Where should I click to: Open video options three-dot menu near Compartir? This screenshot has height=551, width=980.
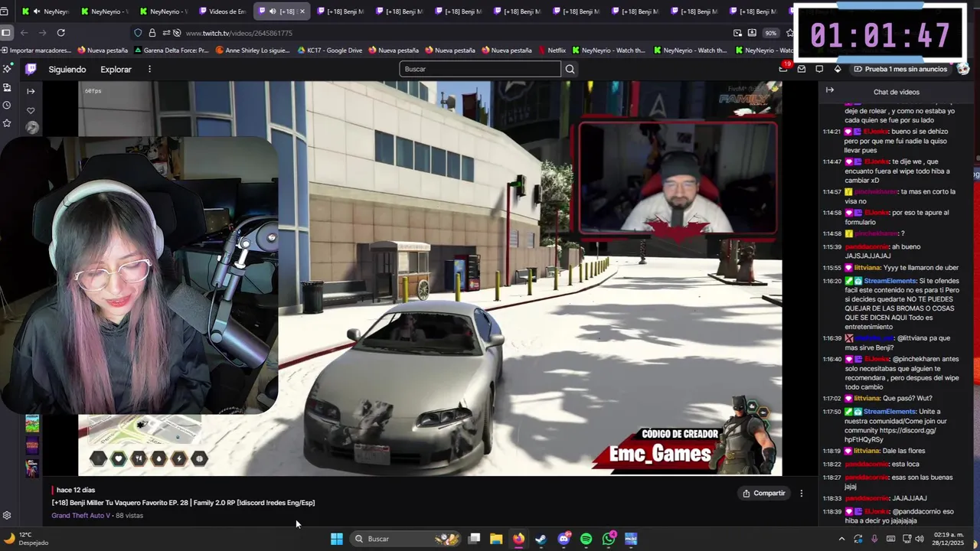[x=802, y=494]
